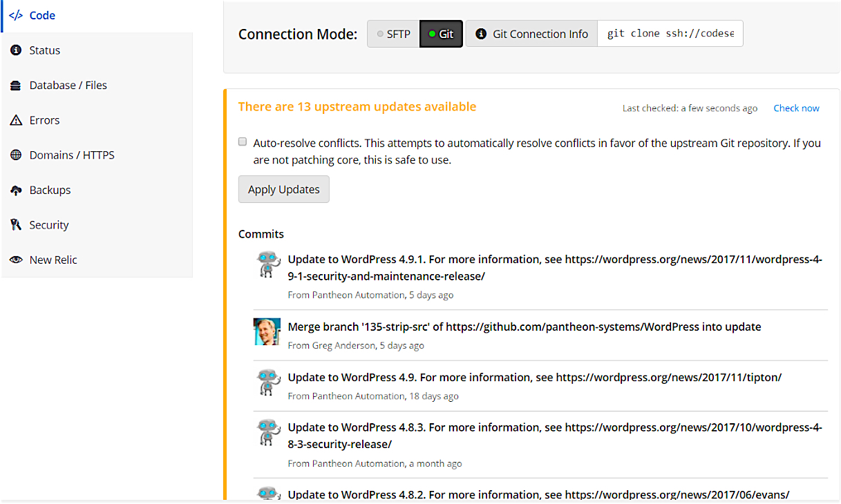Image resolution: width=841 pixels, height=504 pixels.
Task: Click the git clone command field
Action: pyautogui.click(x=670, y=34)
